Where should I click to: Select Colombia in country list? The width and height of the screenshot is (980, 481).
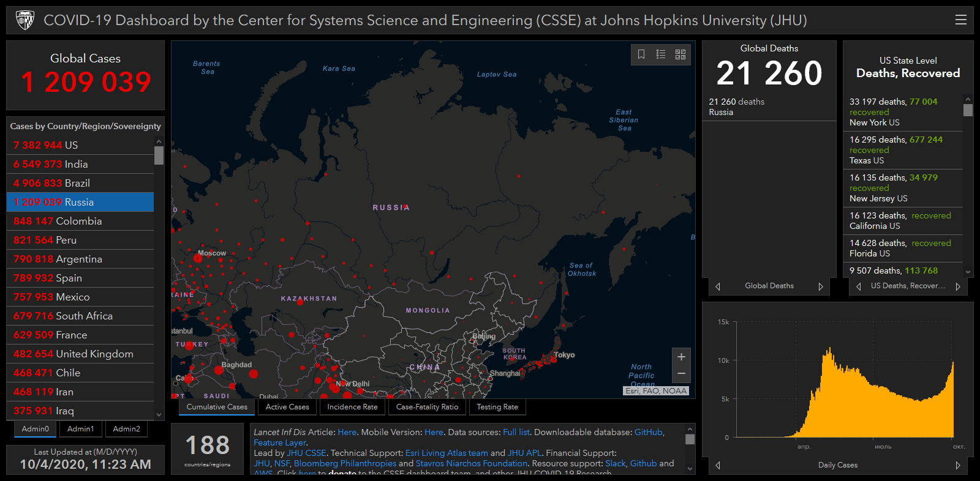pyautogui.click(x=80, y=221)
